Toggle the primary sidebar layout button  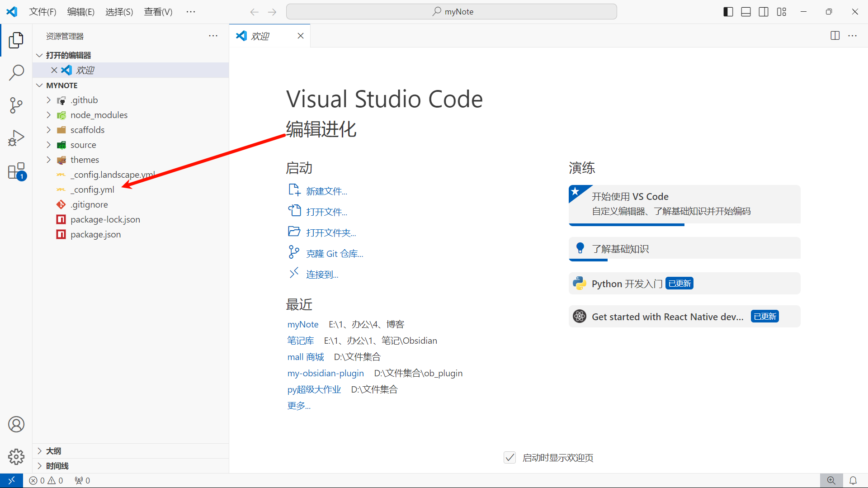point(728,12)
